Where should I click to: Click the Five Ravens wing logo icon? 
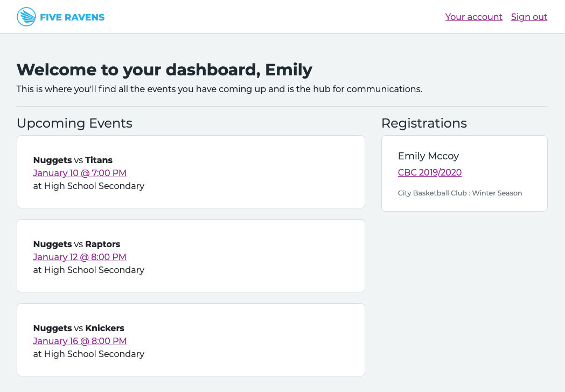click(x=26, y=17)
